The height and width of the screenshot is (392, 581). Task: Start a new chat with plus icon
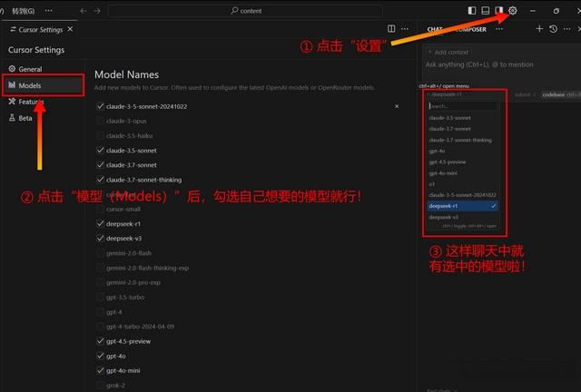coord(539,29)
